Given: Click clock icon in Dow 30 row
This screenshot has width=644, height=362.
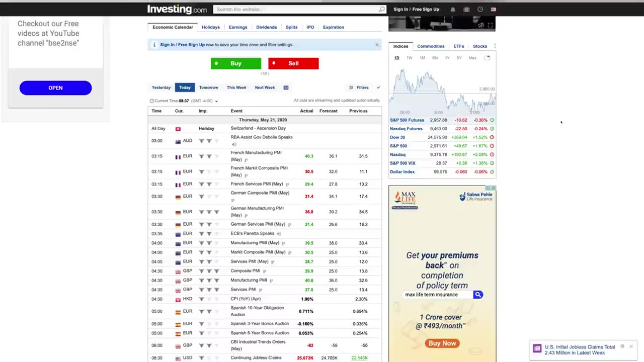Looking at the screenshot, I should coord(492,137).
